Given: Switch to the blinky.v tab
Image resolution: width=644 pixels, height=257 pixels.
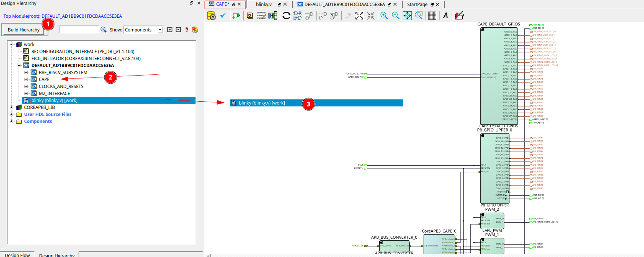Looking at the screenshot, I should [x=264, y=5].
